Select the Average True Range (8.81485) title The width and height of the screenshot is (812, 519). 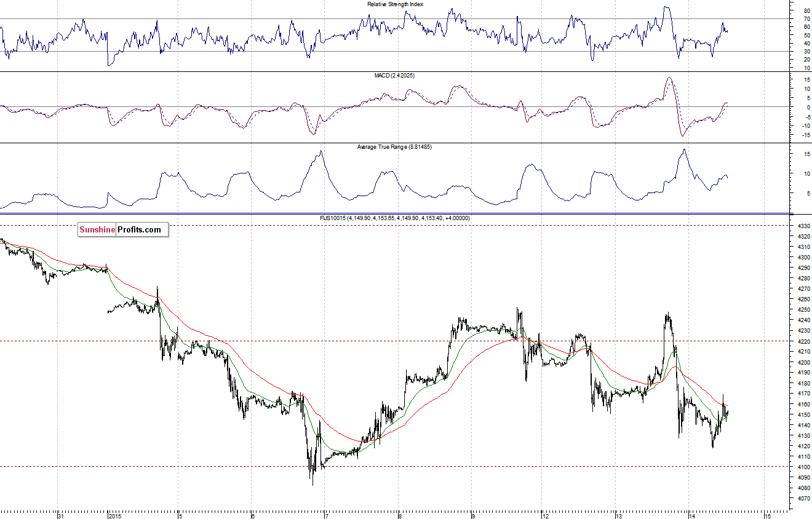[394, 147]
